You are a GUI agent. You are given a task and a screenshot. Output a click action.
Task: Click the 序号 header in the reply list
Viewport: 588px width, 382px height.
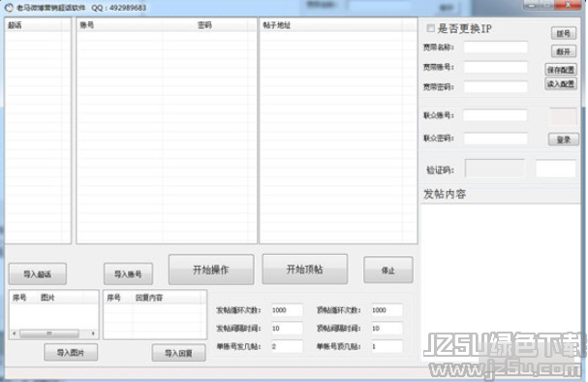(118, 298)
